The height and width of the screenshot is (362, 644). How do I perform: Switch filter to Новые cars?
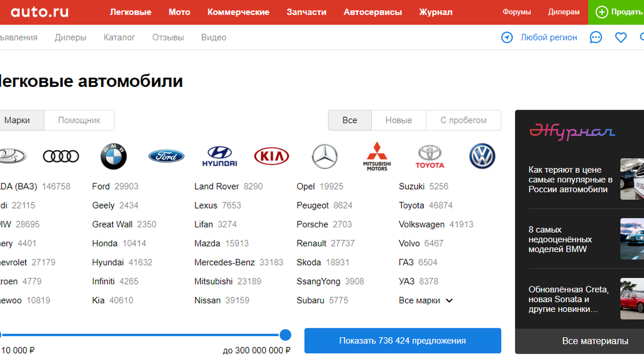(398, 121)
